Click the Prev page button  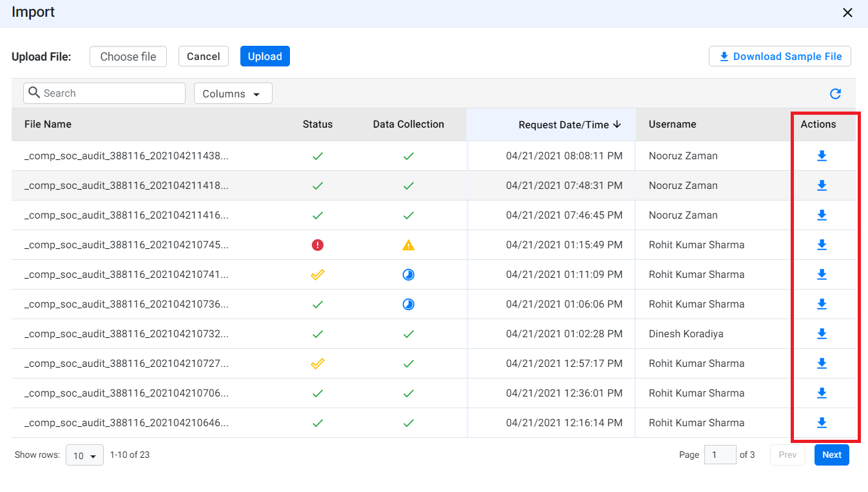coord(788,455)
